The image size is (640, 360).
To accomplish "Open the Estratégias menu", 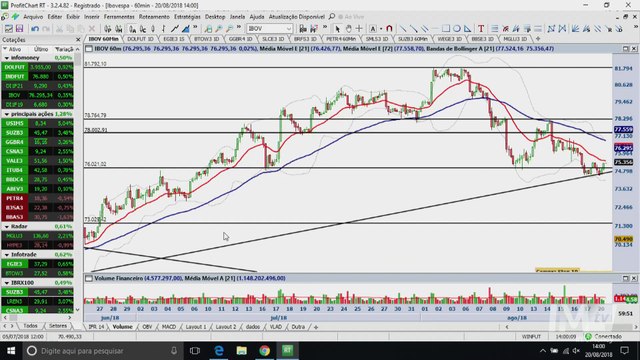I will [x=187, y=17].
